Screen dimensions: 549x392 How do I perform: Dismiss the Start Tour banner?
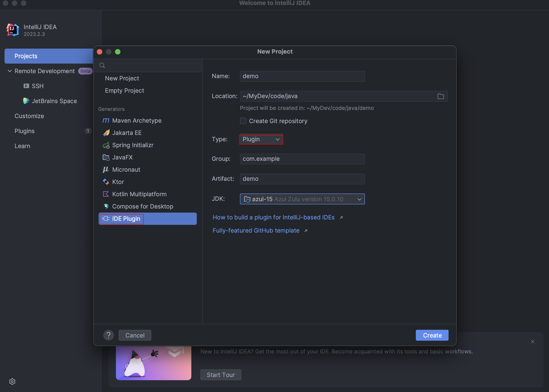coord(532,342)
